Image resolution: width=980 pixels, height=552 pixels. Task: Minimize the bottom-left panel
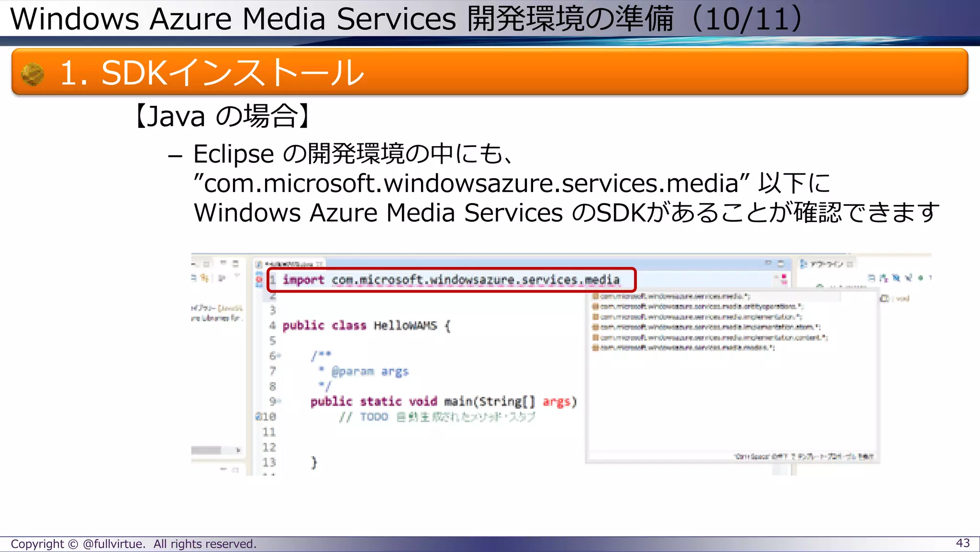(x=223, y=470)
